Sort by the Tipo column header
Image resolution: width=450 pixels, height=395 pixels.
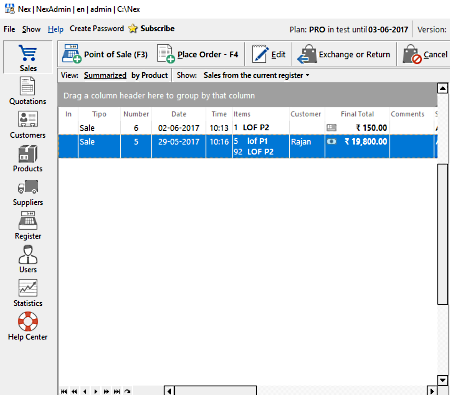99,114
